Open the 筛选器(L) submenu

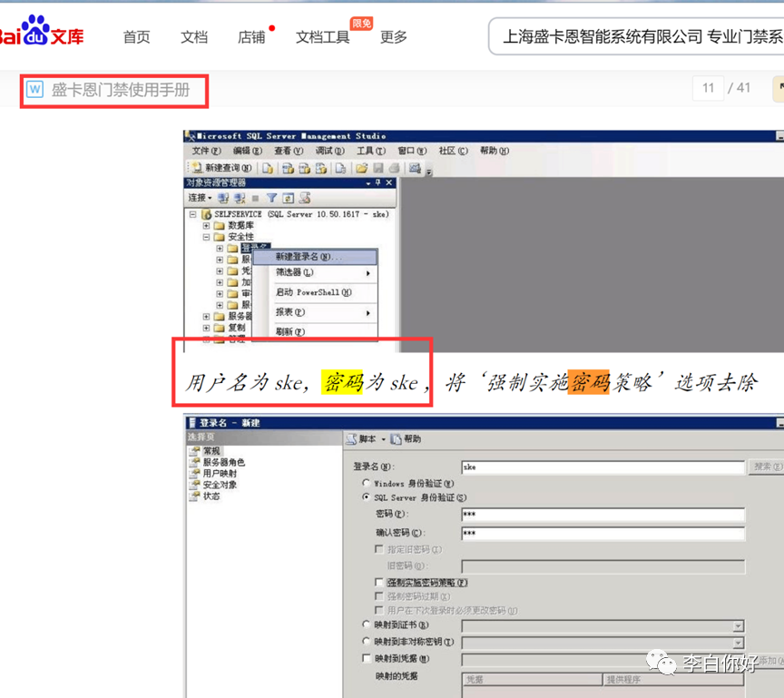tap(315, 272)
